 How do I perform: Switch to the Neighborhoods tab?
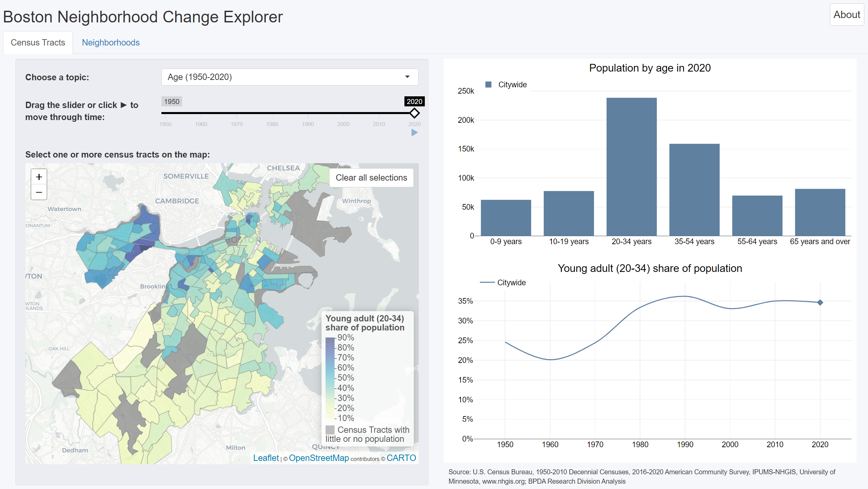pyautogui.click(x=111, y=42)
